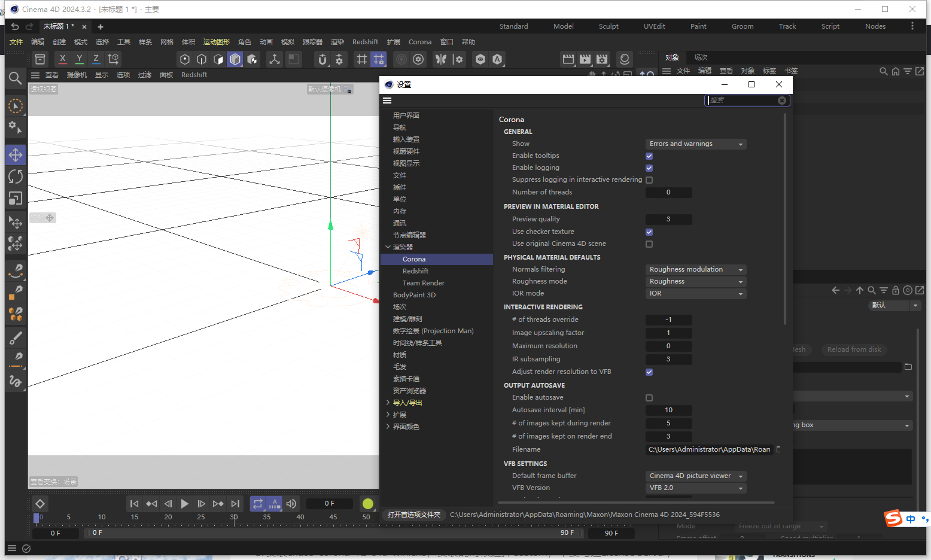
Task: Toggle X axis lock in toolbar
Action: (62, 59)
